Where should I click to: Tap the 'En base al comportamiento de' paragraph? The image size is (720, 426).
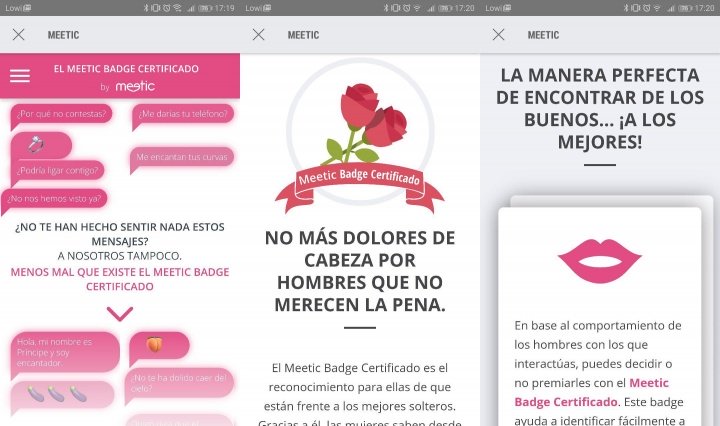click(x=598, y=373)
